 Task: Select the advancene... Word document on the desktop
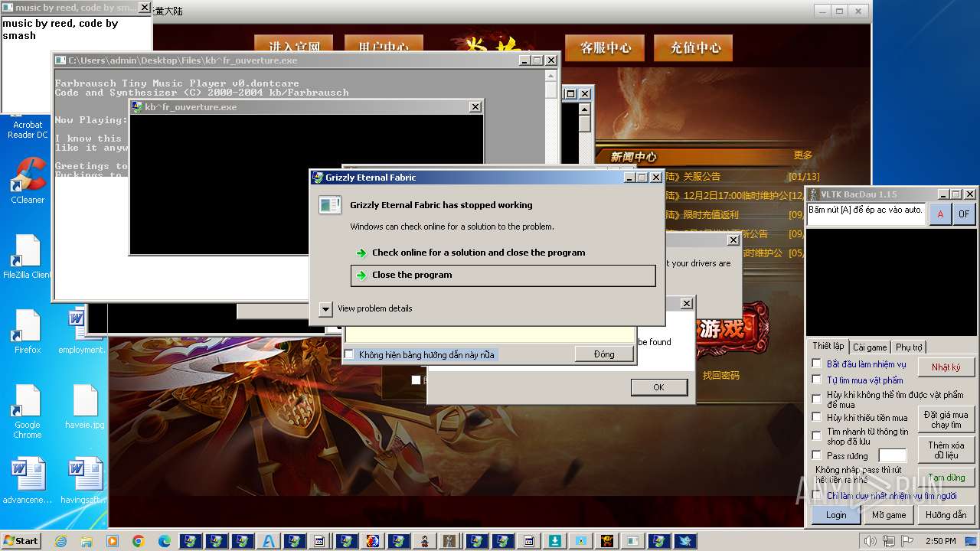[28, 481]
